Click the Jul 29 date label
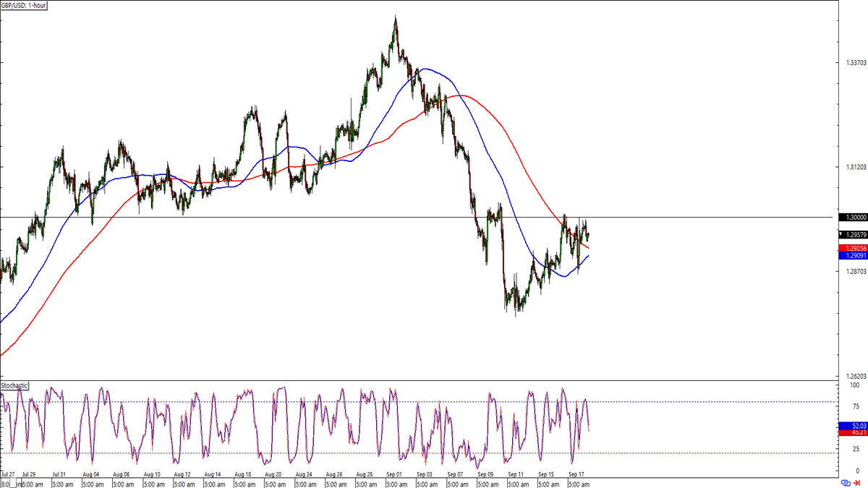This screenshot has width=868, height=488. (x=29, y=475)
